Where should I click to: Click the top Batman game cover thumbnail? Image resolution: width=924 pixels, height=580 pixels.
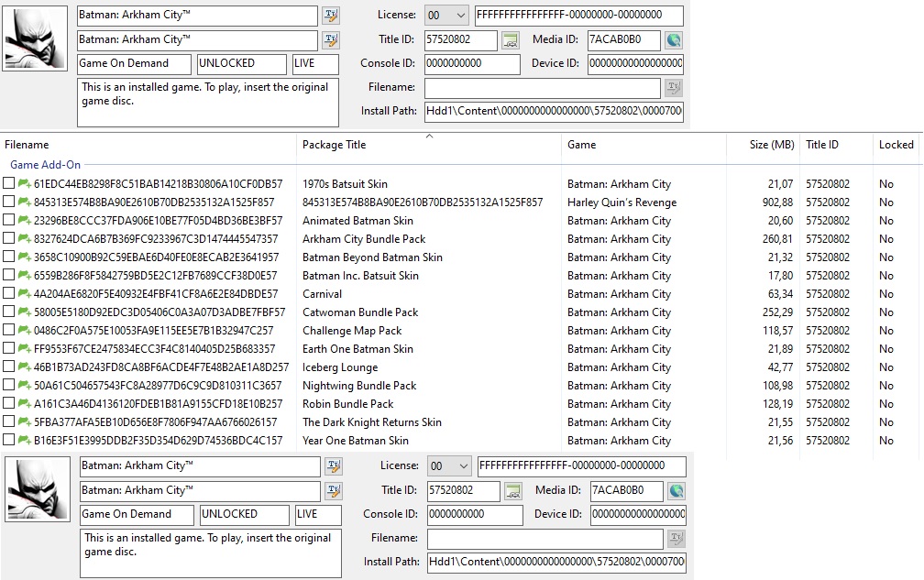click(x=35, y=38)
